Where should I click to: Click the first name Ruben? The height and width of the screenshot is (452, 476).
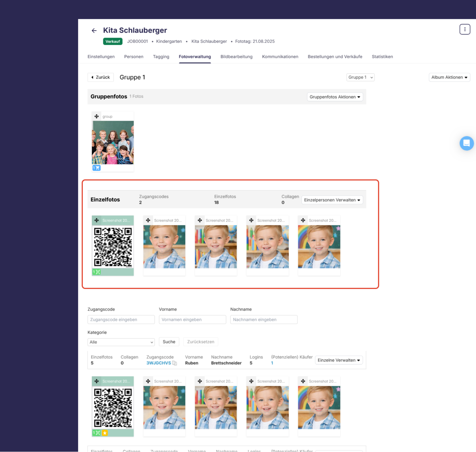click(x=192, y=363)
